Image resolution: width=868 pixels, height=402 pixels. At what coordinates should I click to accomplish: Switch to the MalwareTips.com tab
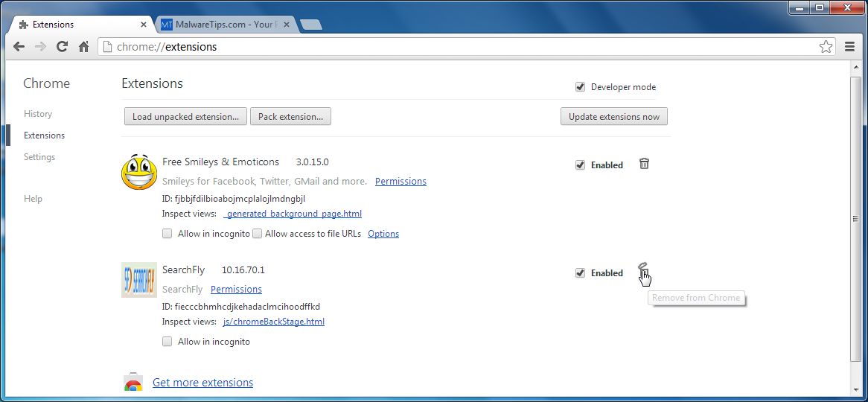pyautogui.click(x=225, y=25)
